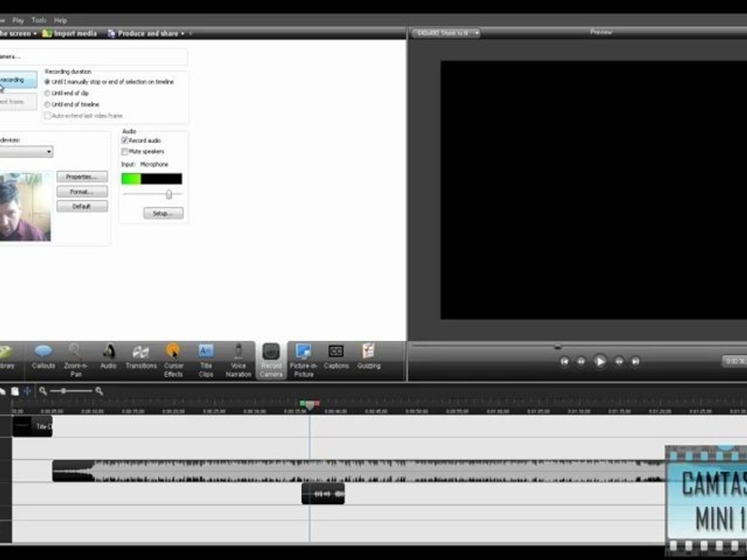Click the timeline zoom-in magnifier icon
747x560 pixels.
click(99, 391)
